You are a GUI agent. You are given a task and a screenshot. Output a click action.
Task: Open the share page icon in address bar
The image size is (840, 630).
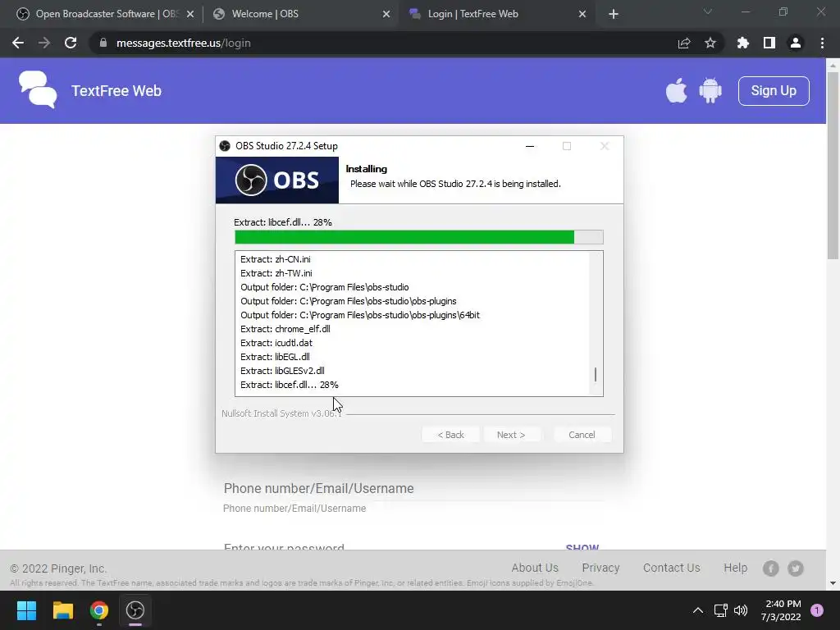pos(684,43)
